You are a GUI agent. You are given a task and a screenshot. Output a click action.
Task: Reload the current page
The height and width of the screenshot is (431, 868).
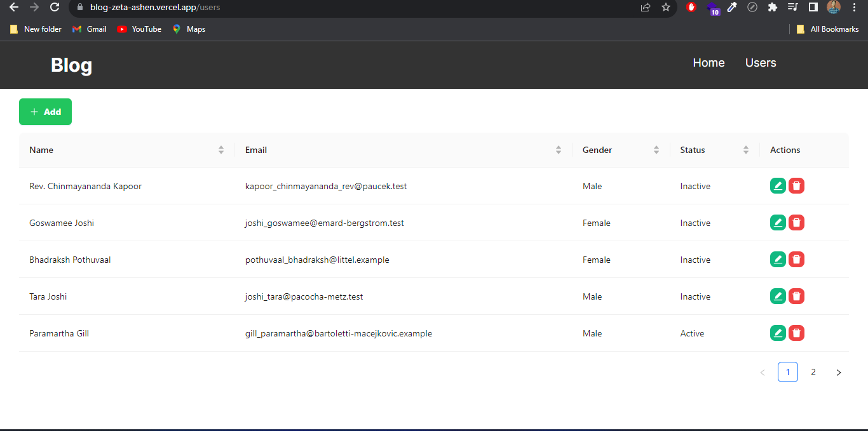pos(55,7)
